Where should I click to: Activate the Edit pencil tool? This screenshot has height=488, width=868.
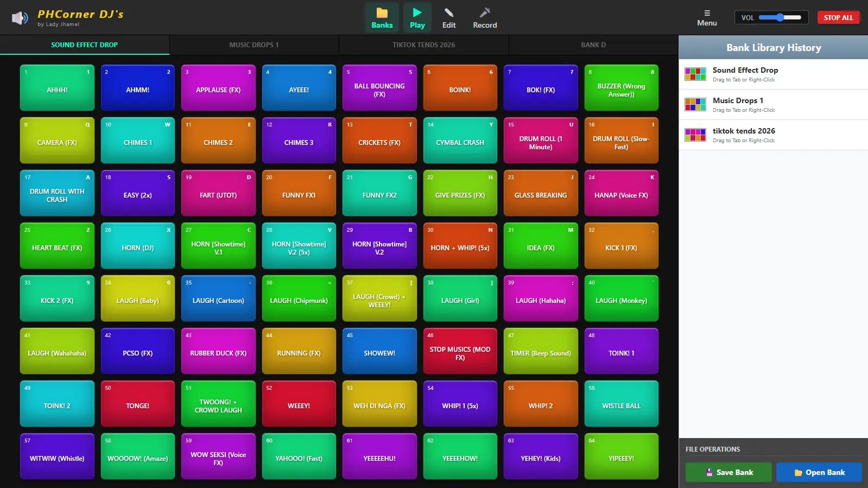449,18
